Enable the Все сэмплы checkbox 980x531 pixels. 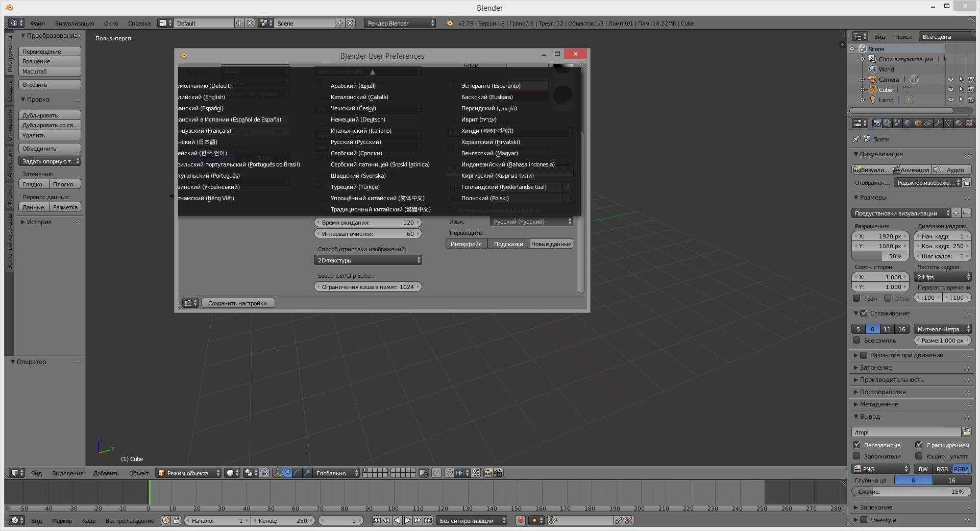click(x=856, y=340)
